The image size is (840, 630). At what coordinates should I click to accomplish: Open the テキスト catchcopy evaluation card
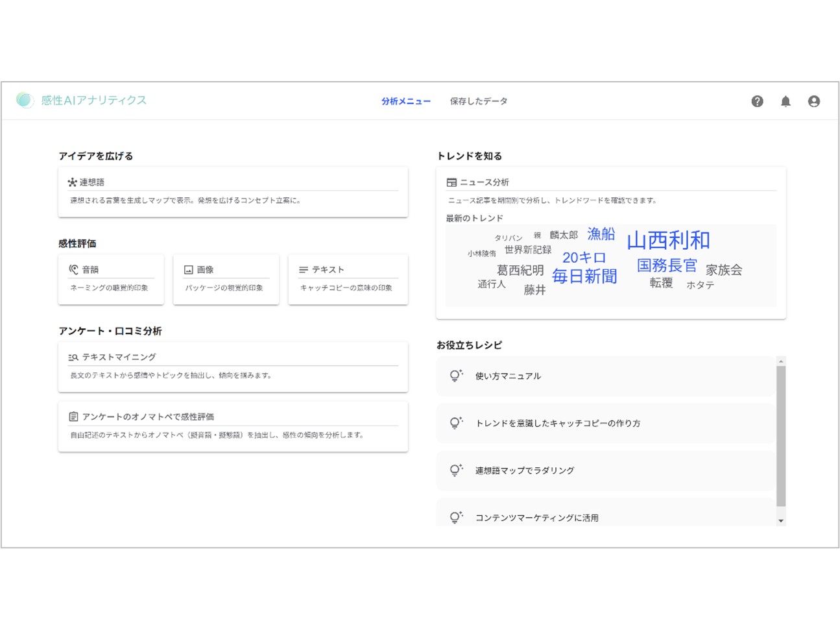348,279
